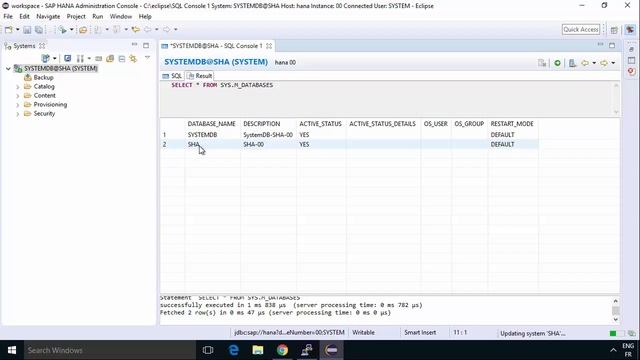Select the SAP HANA Administration perspective icon
The image size is (640, 360).
630,30
